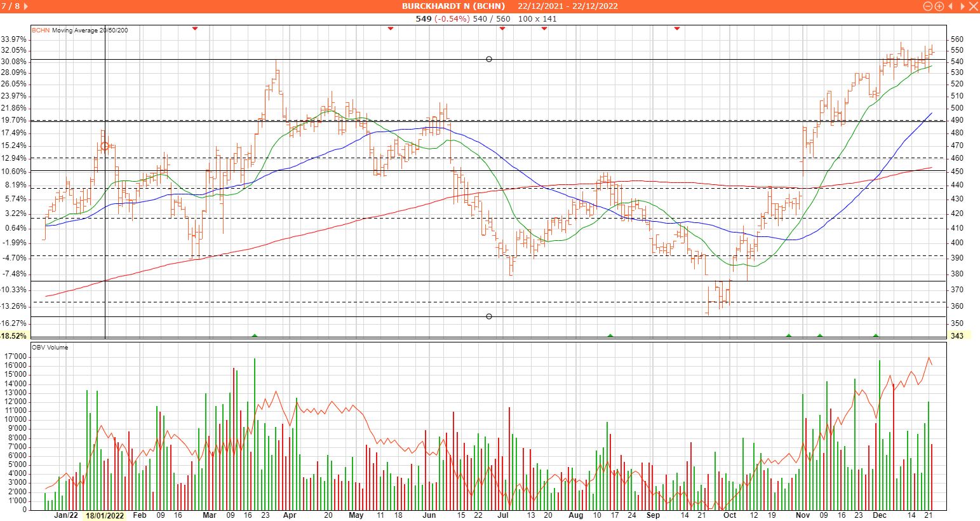Go to previous chart with left arrow
980x521 pixels.
pos(951,6)
